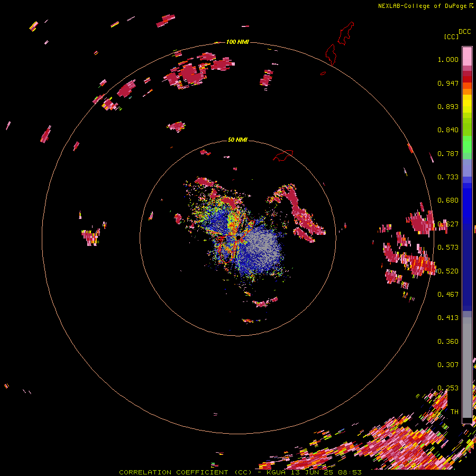
Task: Click the 0.307 scale value
Action: tap(448, 365)
